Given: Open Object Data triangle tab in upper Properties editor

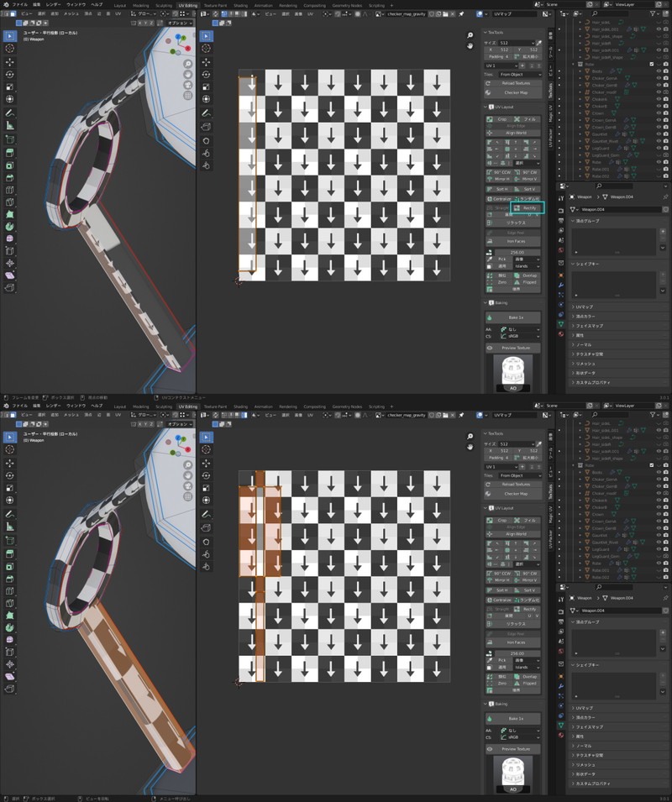Looking at the screenshot, I should [x=561, y=324].
